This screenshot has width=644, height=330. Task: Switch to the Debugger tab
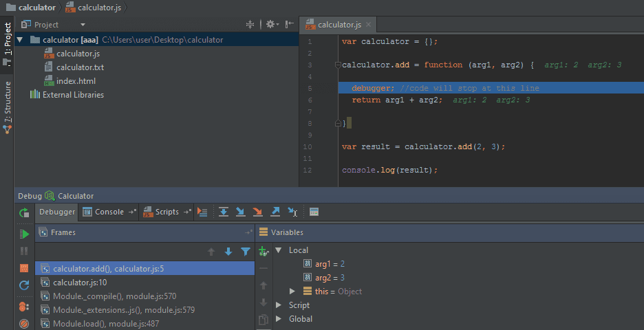click(x=57, y=212)
